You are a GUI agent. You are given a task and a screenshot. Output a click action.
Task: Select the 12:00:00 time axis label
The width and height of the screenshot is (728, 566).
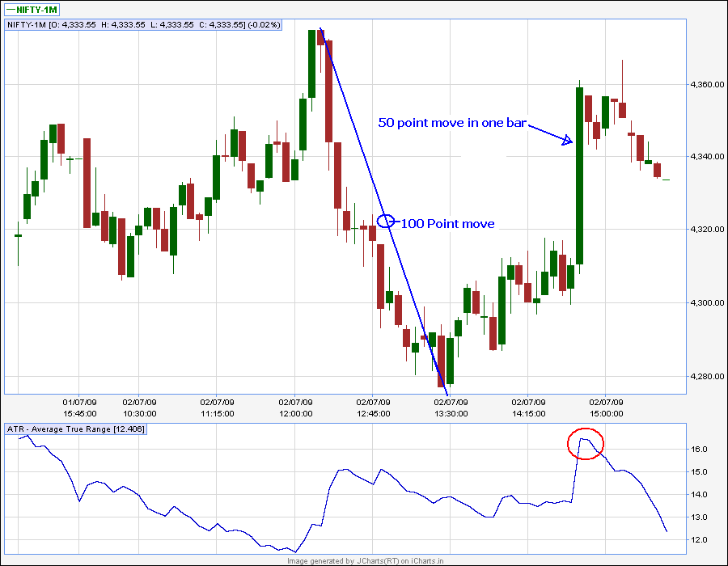(x=295, y=413)
